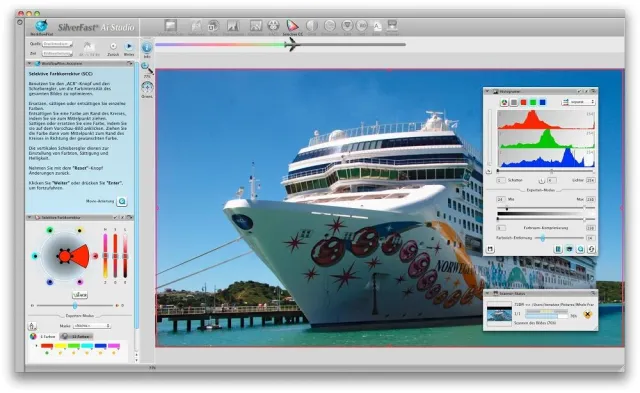Click the Movie-Anleitung QuickTime icon
This screenshot has height=393, width=640.
[122, 201]
